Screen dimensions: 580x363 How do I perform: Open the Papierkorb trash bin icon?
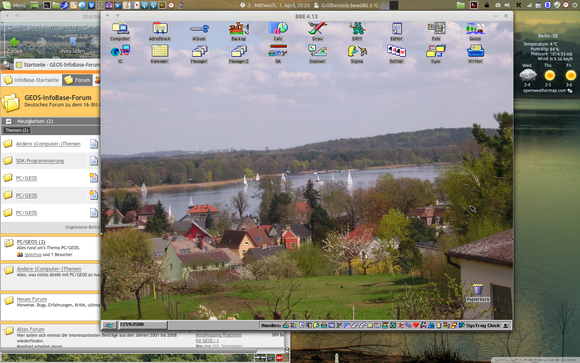pyautogui.click(x=478, y=292)
